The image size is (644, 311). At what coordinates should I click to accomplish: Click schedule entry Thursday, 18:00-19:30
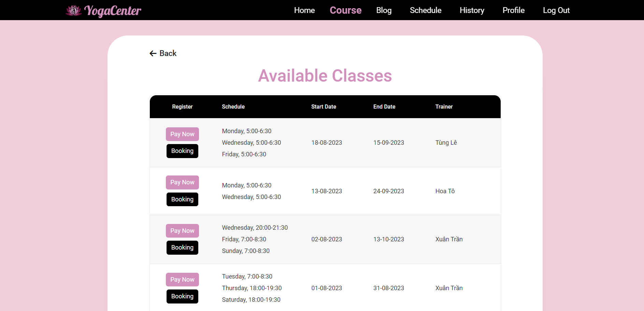(252, 288)
